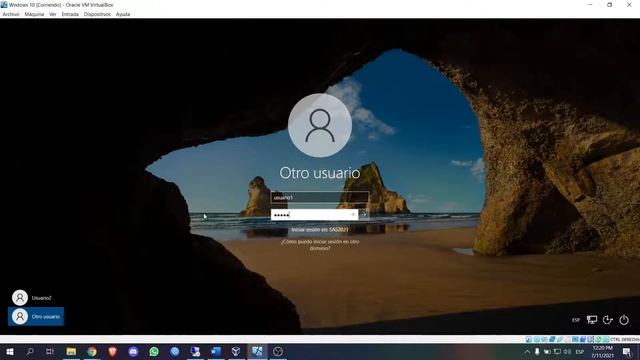The width and height of the screenshot is (640, 360).
Task: Open Google Chrome from the taskbar
Action: (92, 351)
